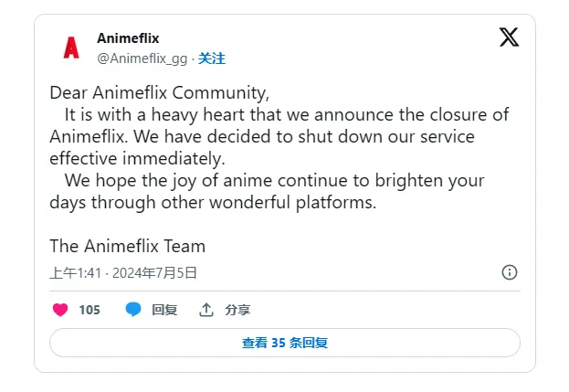Viewport: 569px width, 392px height.
Task: Click the 回复 reply label
Action: coord(164,310)
